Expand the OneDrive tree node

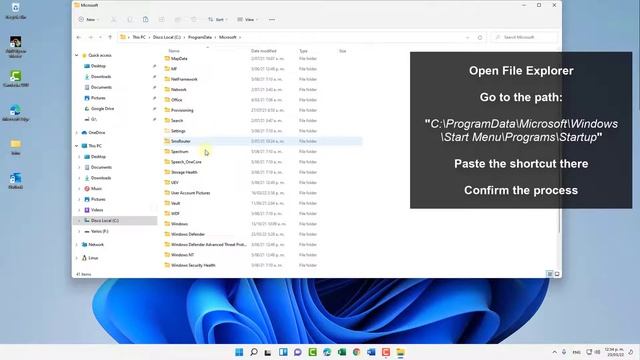point(76,133)
